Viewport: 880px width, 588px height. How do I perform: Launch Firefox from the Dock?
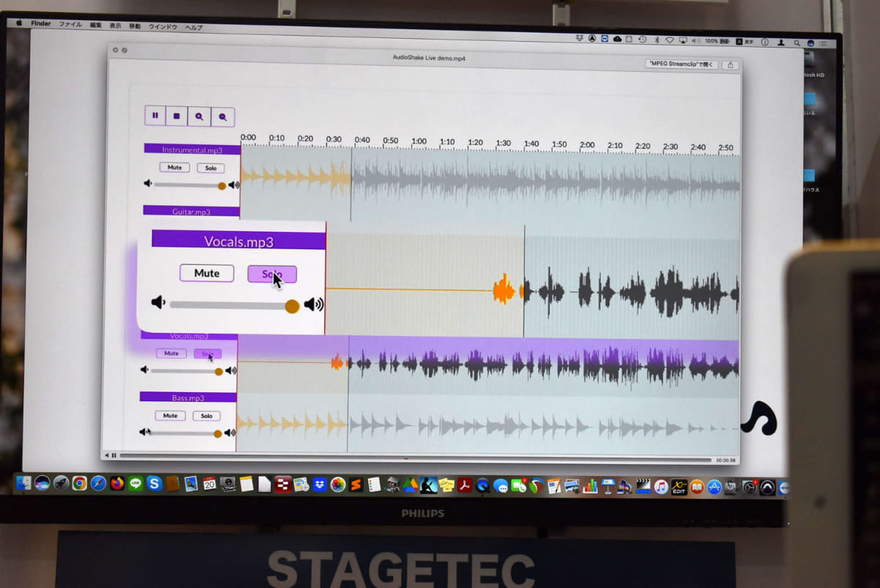pyautogui.click(x=117, y=483)
